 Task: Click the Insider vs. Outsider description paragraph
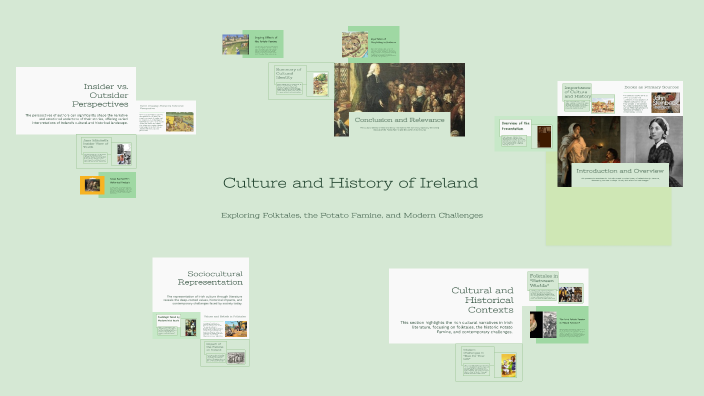76,119
